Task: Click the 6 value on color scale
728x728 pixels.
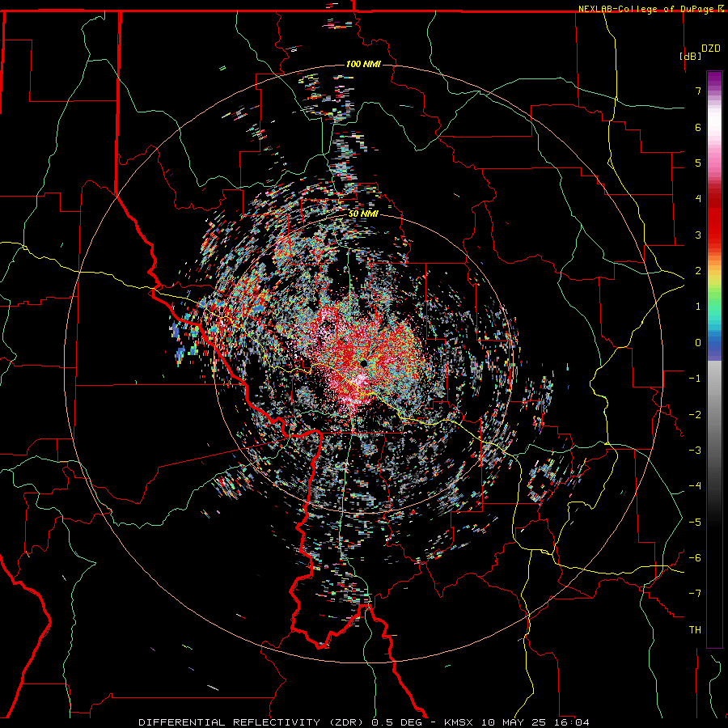Action: point(698,127)
